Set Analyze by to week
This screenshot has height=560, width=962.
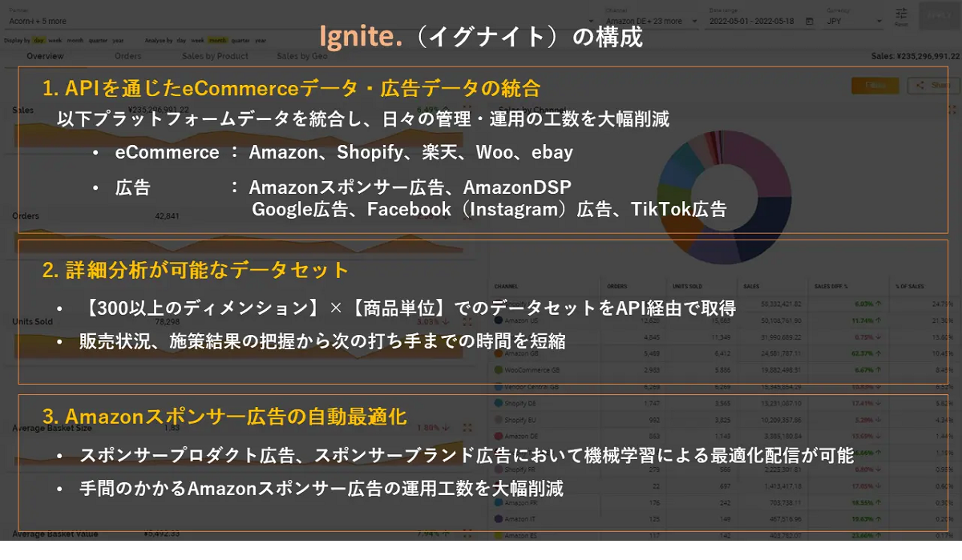coord(197,39)
